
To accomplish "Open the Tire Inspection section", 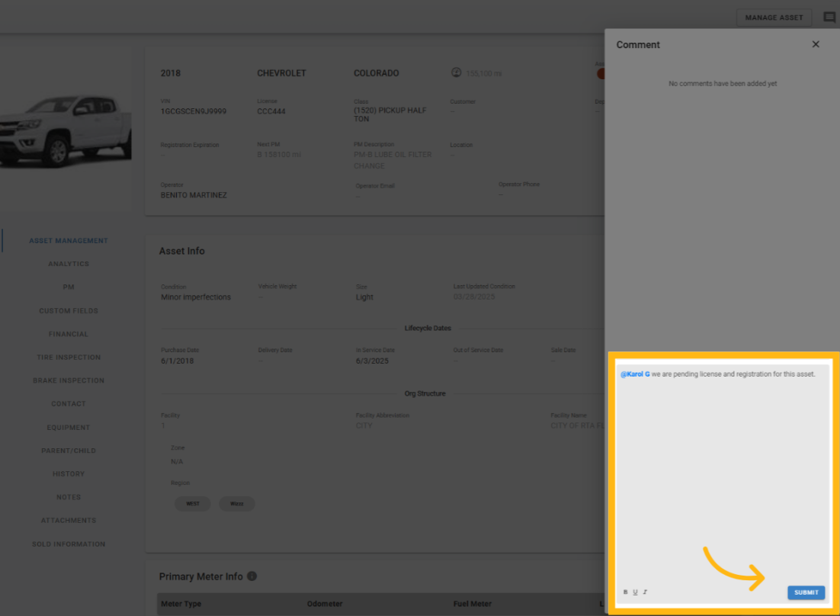I will (69, 358).
